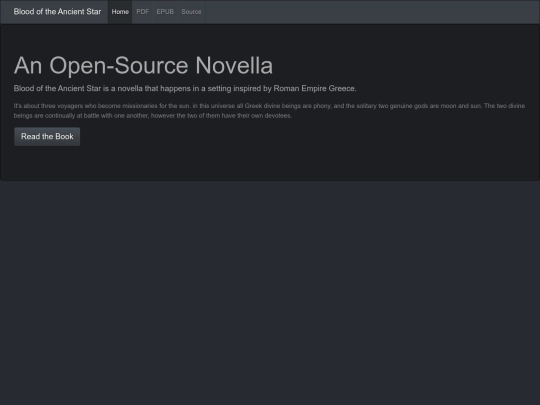Open the EPUB nav link
Viewport: 540px width, 405px height.
pos(165,12)
